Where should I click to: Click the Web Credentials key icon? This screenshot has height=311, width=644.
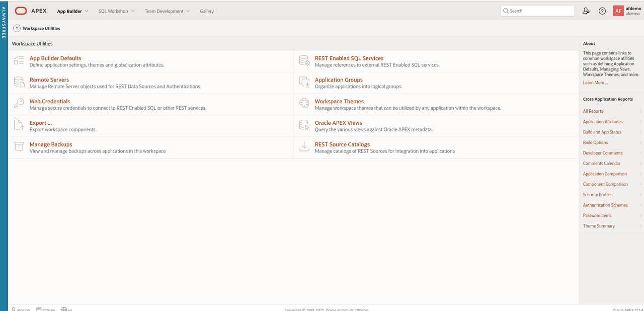pos(19,104)
